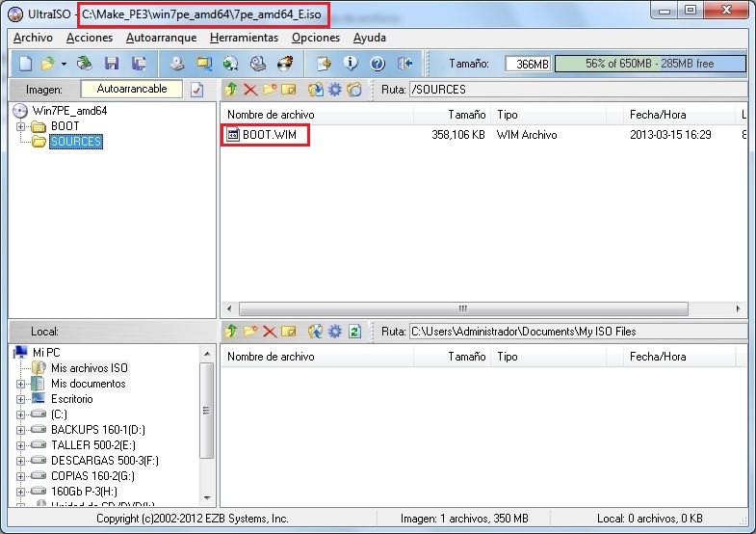This screenshot has height=534, width=756.
Task: Click the Save floppy disk icon
Action: 112,64
